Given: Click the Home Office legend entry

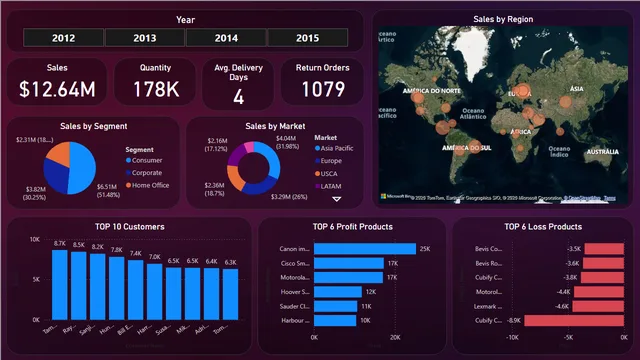Looking at the screenshot, I should (147, 185).
